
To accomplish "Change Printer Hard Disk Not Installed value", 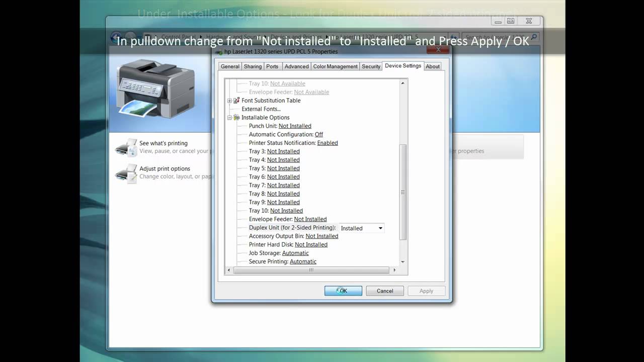I will [x=311, y=245].
